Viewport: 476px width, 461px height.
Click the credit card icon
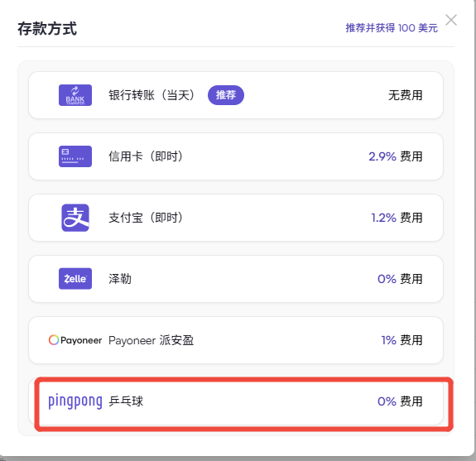(x=75, y=156)
